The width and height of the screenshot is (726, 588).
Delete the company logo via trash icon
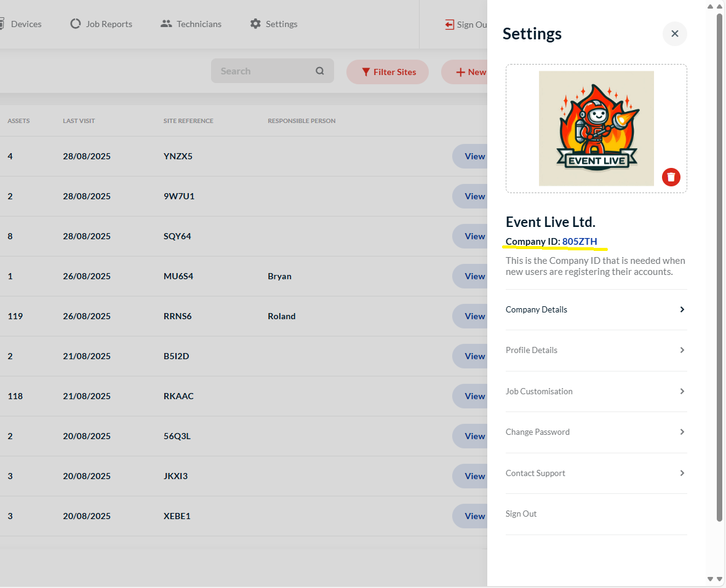671,177
